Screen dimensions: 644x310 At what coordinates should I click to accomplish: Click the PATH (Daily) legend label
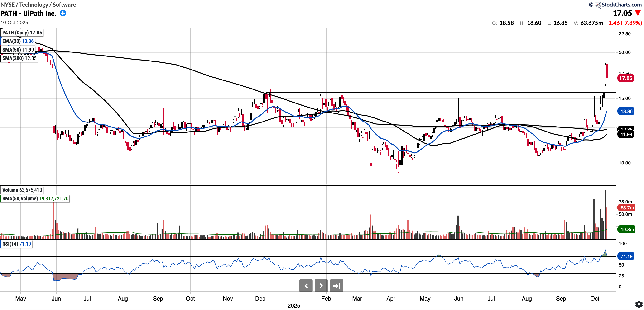22,33
